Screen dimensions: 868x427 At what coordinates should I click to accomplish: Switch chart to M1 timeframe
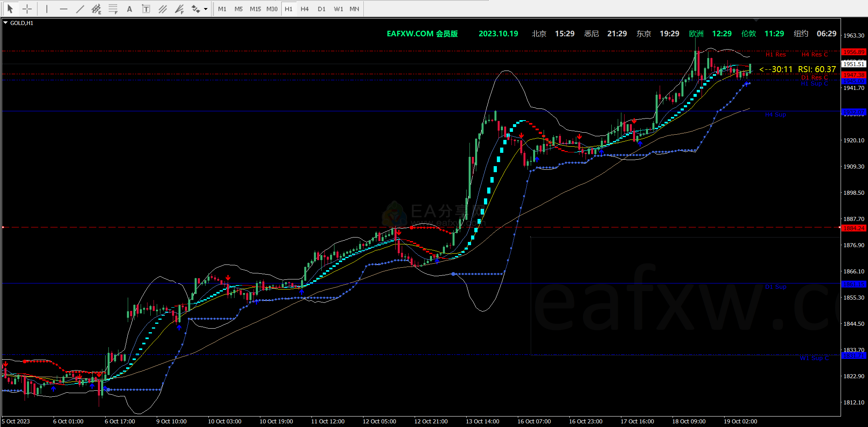point(222,9)
